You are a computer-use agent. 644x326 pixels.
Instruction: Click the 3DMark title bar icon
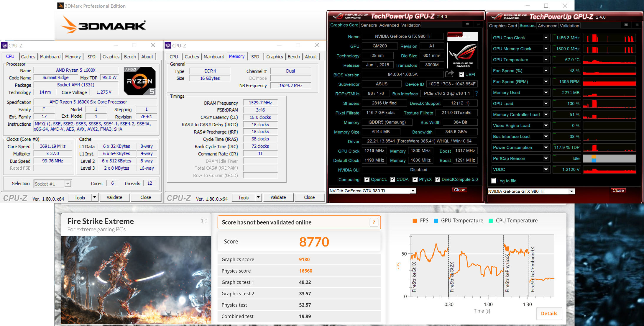pos(60,6)
